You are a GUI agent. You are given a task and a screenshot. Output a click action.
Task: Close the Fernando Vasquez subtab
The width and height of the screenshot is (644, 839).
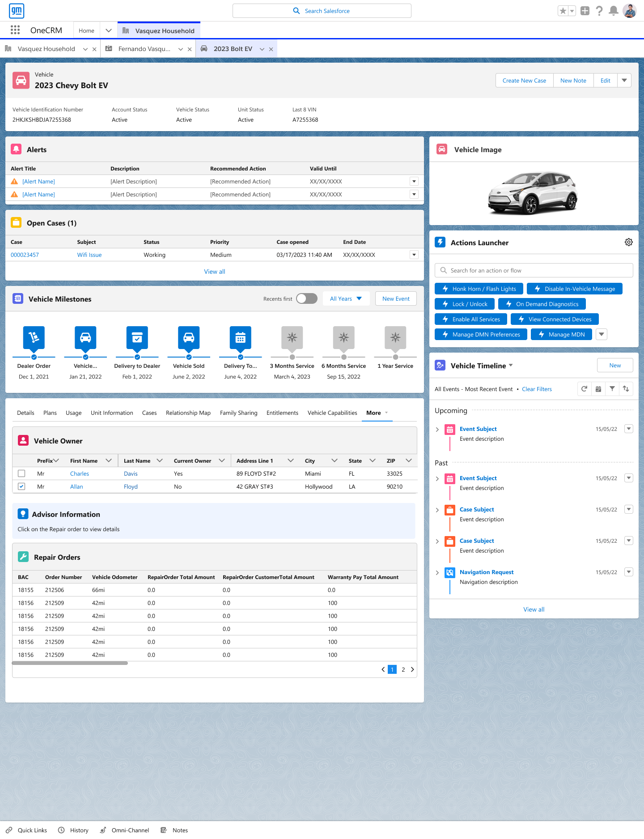(190, 49)
